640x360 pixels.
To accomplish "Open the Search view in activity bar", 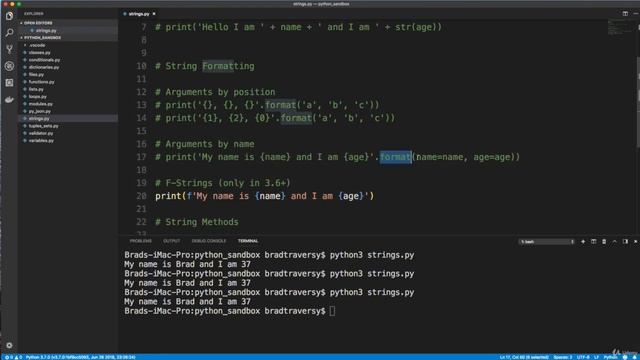I will [9, 32].
